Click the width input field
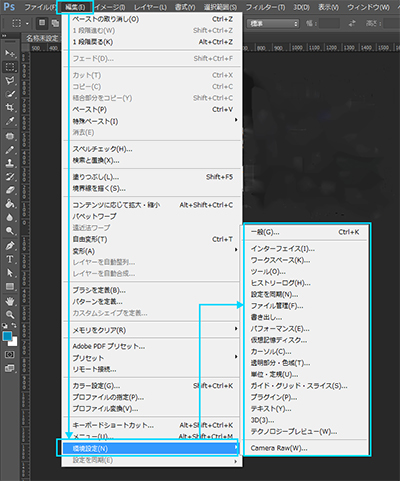This screenshot has height=481, width=400. pos(329,23)
